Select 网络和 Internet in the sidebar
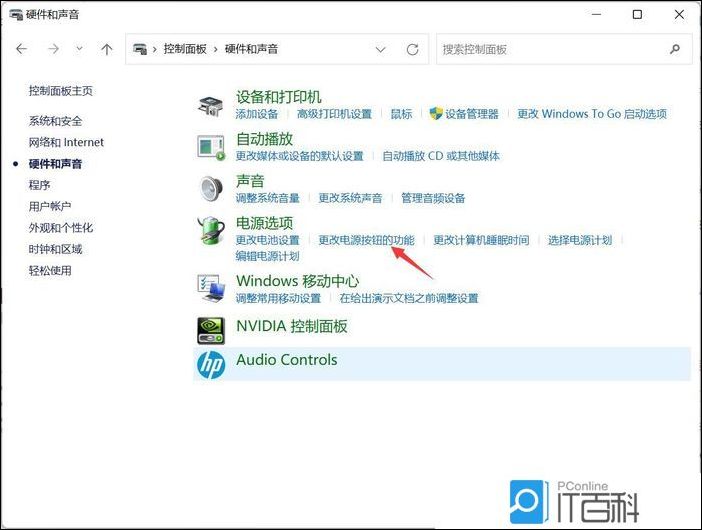This screenshot has width=702, height=530. [66, 142]
